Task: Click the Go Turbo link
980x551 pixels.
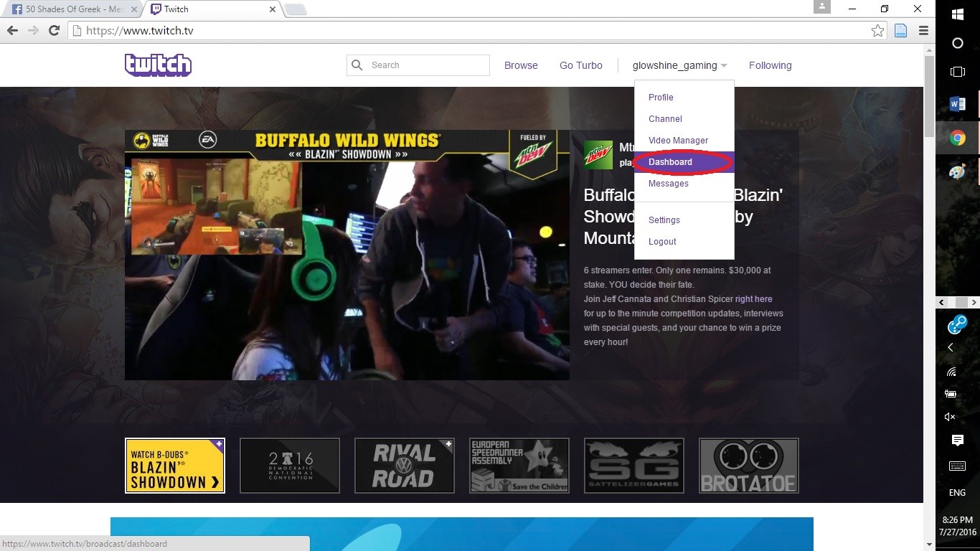Action: click(x=581, y=65)
